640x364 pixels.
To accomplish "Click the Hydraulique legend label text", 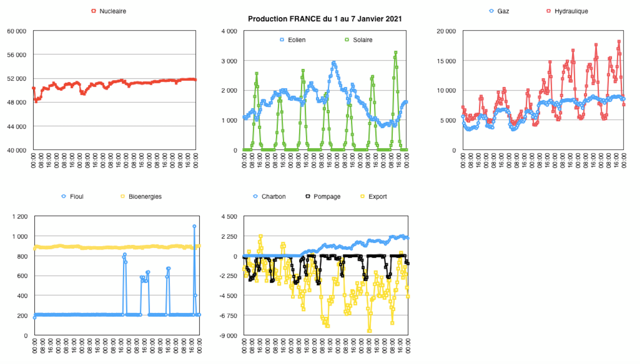I will coord(571,11).
